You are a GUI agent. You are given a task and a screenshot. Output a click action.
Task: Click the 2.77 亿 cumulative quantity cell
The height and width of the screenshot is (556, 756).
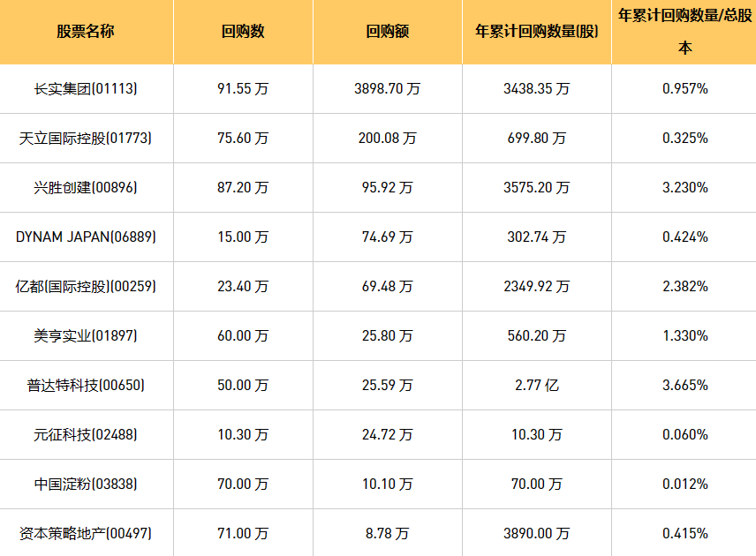[x=536, y=385]
